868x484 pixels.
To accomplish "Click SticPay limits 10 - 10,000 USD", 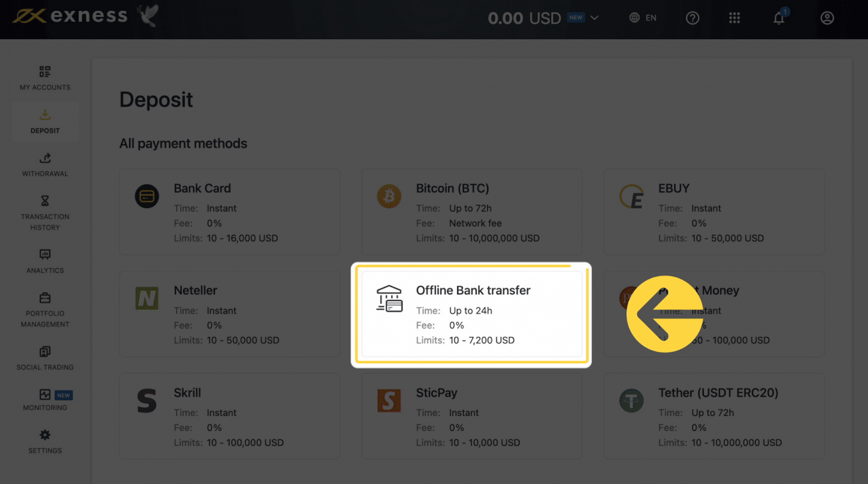I will point(484,442).
